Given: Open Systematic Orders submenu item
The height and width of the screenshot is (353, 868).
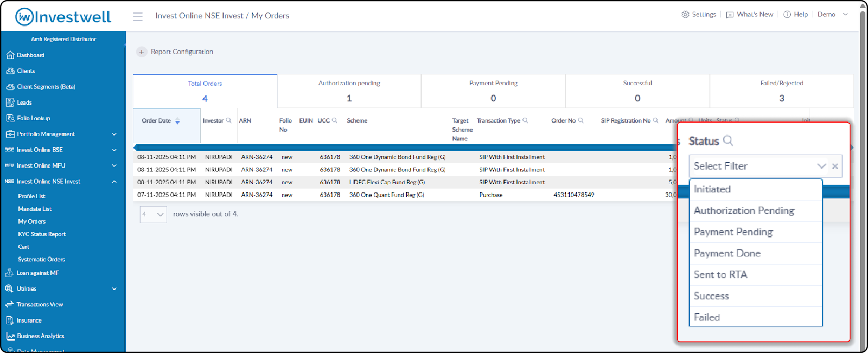Looking at the screenshot, I should (41, 260).
